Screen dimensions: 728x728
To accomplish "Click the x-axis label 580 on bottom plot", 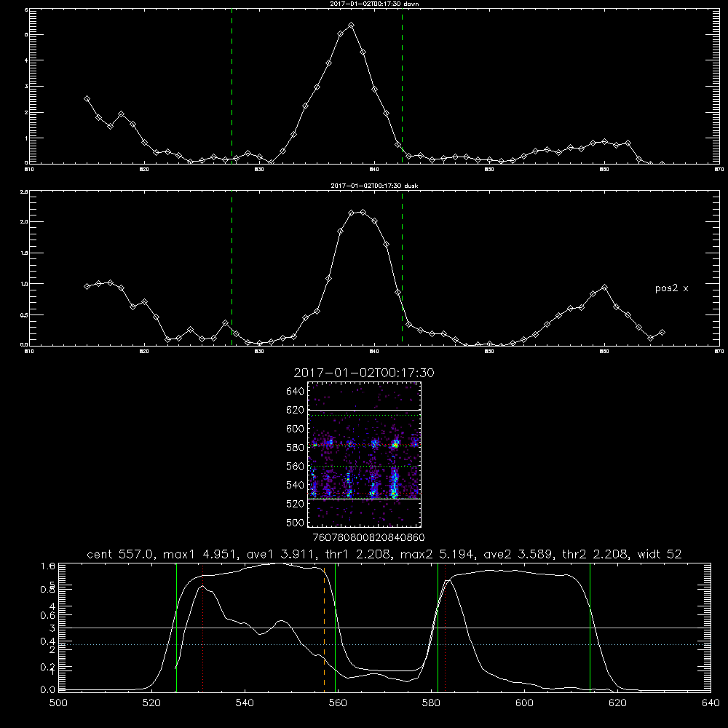I will point(431,703).
